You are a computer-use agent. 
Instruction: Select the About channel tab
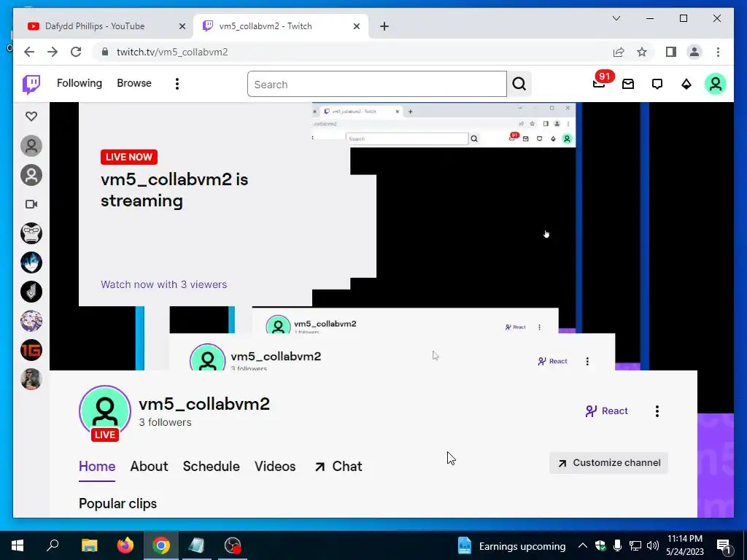[149, 466]
